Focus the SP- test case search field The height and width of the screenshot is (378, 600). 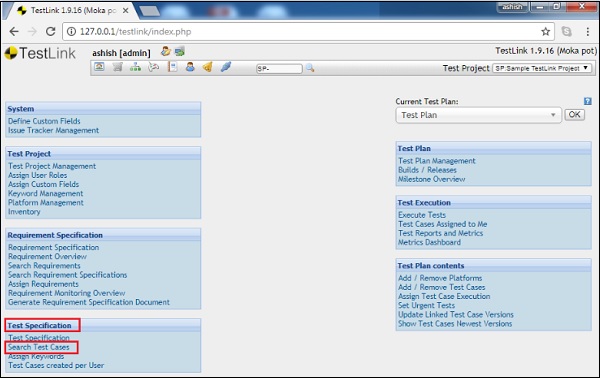(279, 68)
